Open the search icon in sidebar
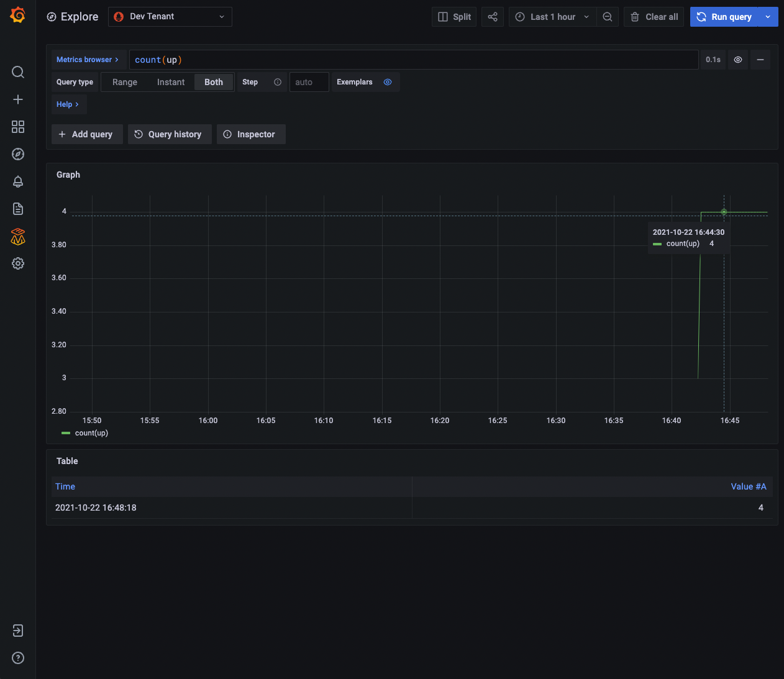 [17, 72]
